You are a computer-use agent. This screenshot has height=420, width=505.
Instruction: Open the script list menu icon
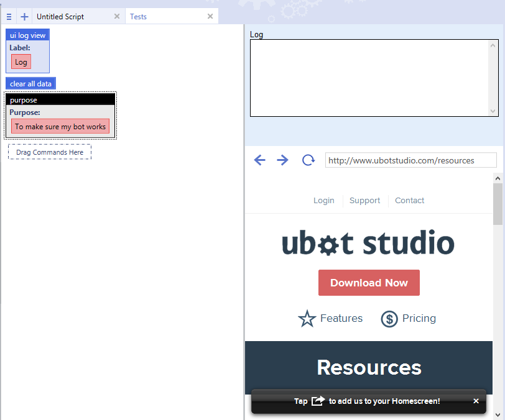9,17
